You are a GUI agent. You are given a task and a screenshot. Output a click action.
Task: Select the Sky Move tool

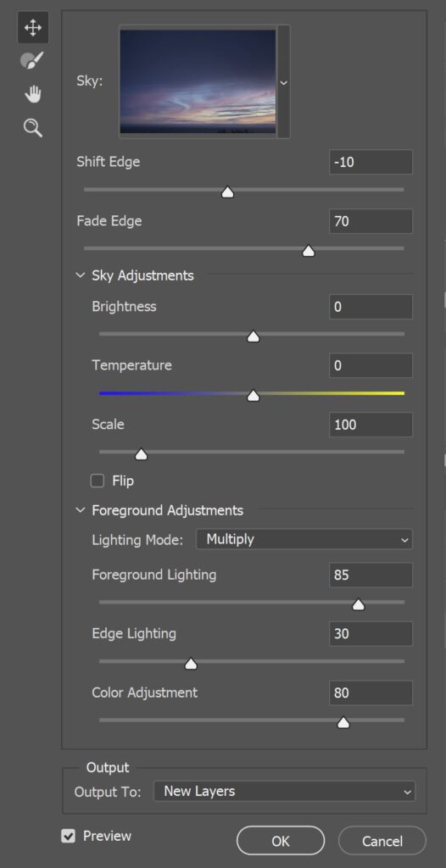coord(33,28)
